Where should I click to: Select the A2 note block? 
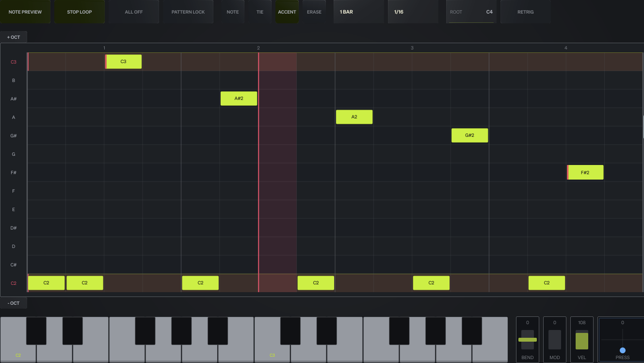click(x=354, y=117)
